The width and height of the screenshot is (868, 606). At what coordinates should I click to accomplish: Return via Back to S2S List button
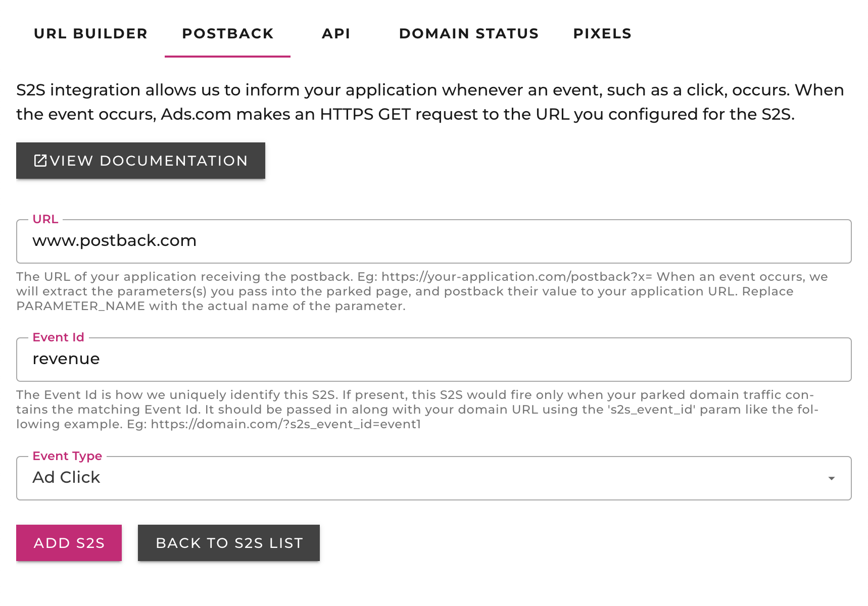[229, 543]
